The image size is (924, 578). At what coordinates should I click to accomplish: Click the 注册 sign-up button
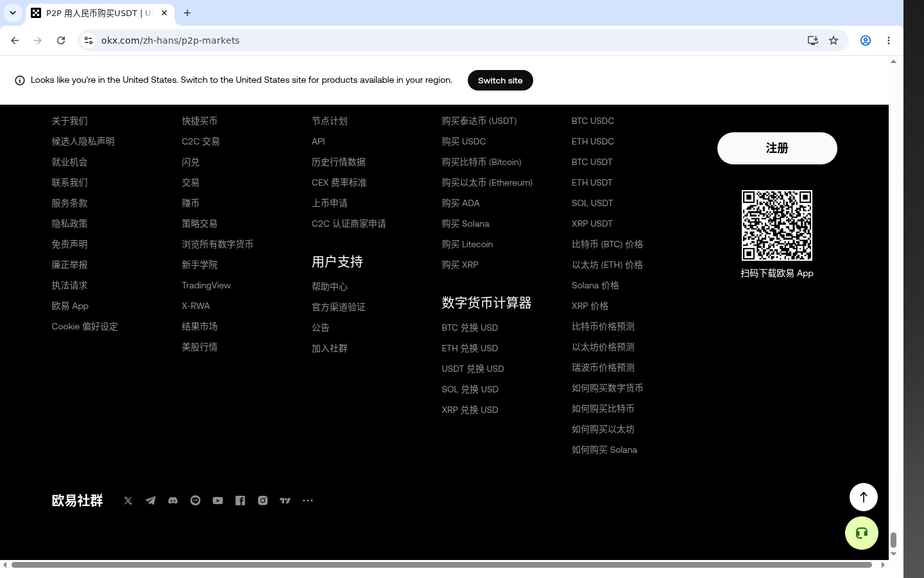point(777,148)
